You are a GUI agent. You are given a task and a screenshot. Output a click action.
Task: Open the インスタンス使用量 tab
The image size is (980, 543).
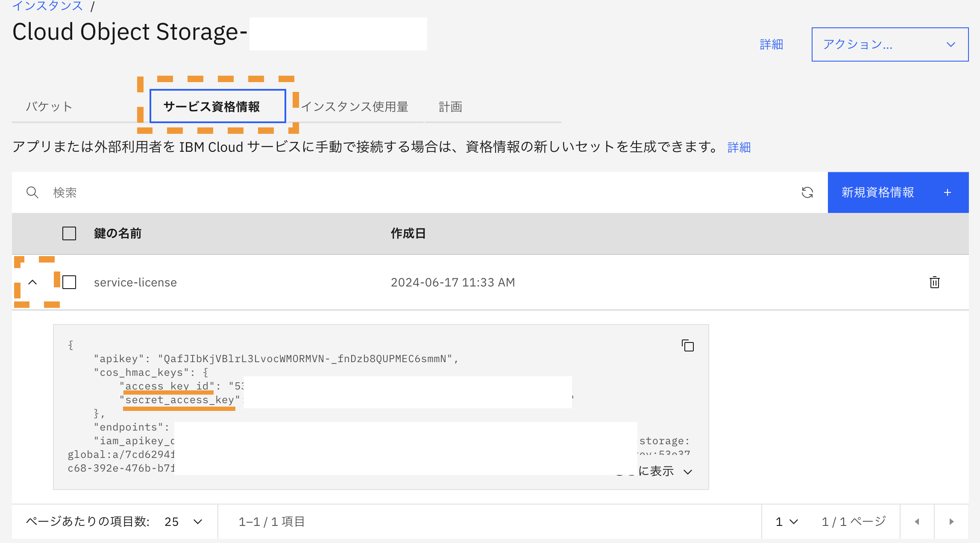(355, 106)
